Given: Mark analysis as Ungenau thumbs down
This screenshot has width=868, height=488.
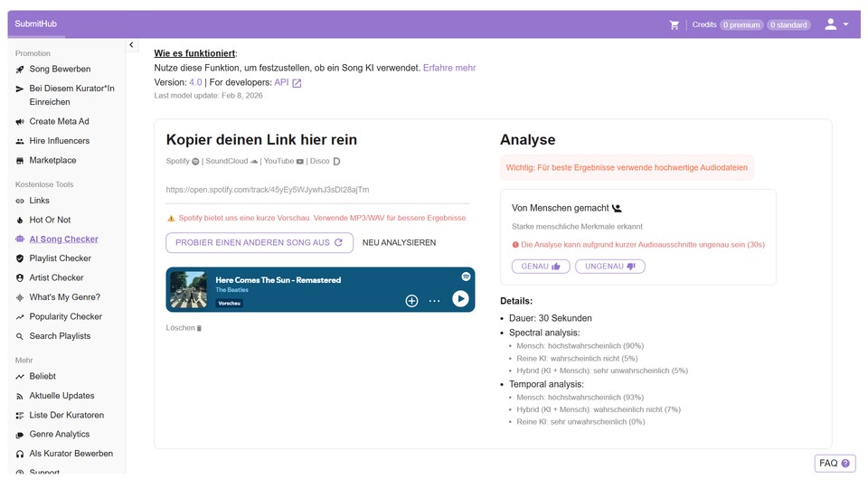Looking at the screenshot, I should (610, 267).
